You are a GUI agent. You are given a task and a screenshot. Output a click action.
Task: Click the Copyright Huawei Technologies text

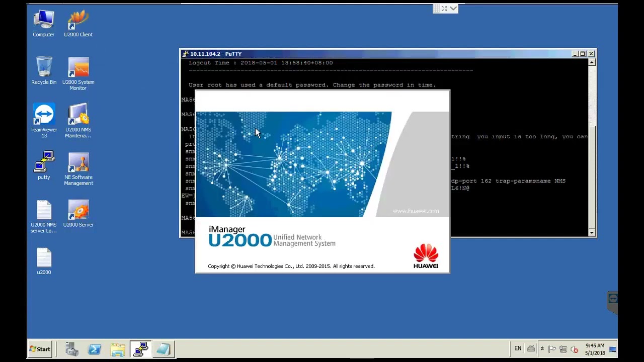(291, 266)
